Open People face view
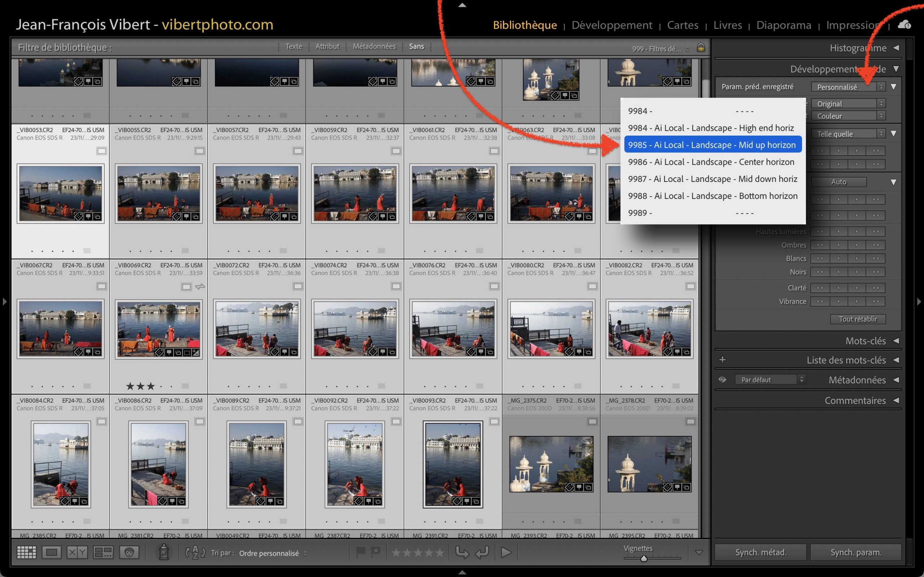 129,552
